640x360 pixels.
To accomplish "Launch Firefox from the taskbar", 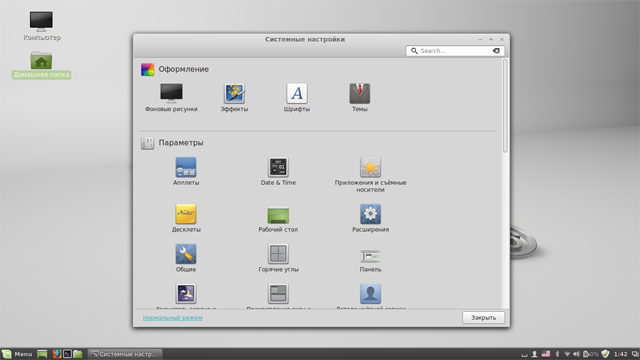I will 57,354.
